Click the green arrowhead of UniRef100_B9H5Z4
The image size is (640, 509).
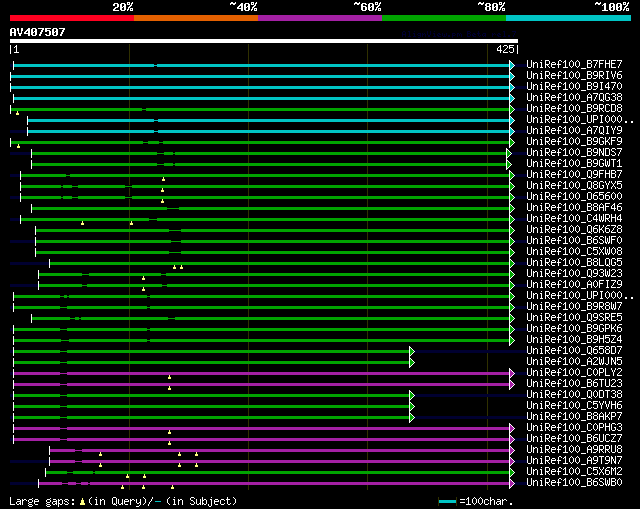512,340
